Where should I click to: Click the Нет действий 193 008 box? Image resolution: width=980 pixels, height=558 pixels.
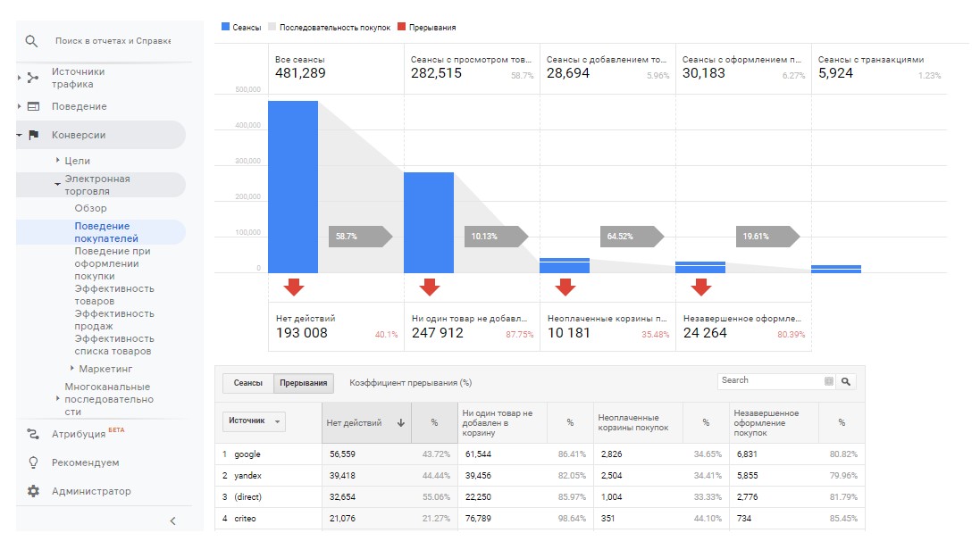tap(336, 327)
